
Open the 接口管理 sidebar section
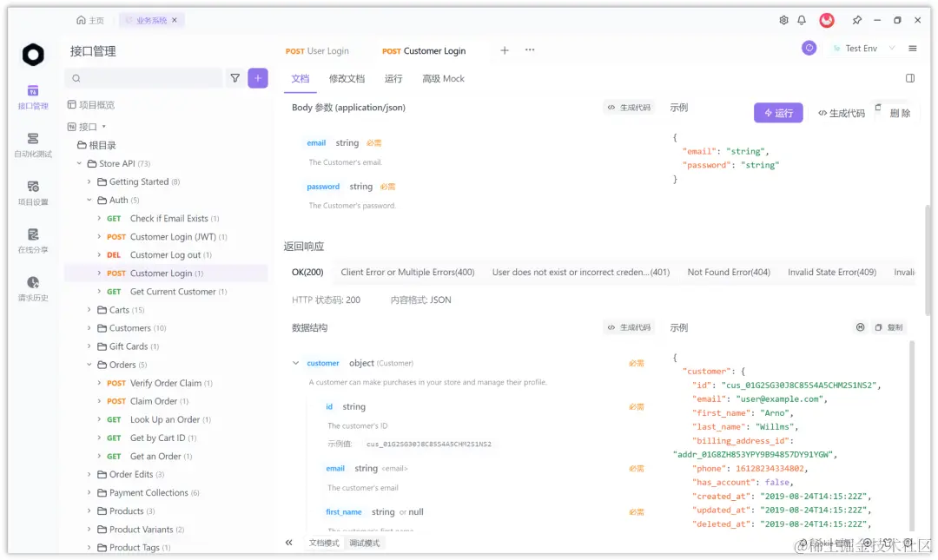(33, 97)
